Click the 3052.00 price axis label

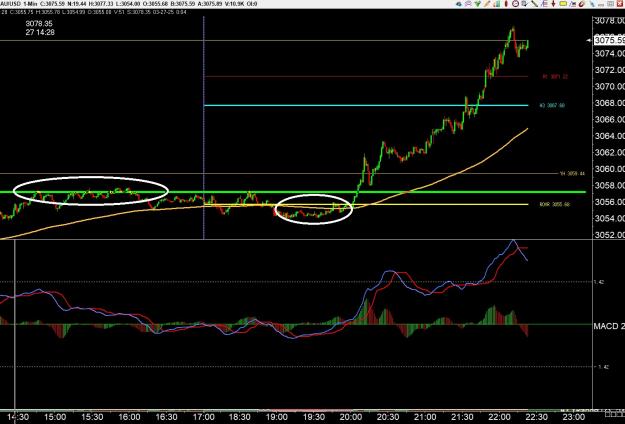pyautogui.click(x=610, y=235)
